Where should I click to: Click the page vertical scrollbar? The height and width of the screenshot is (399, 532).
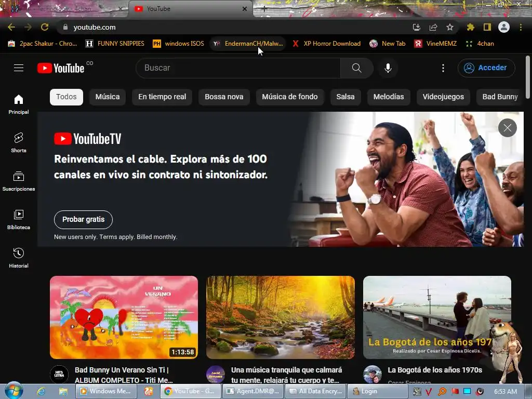(528, 77)
